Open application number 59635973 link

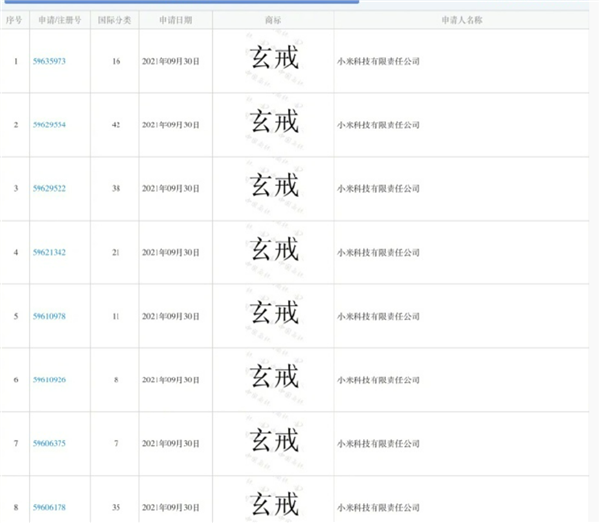[x=49, y=61]
